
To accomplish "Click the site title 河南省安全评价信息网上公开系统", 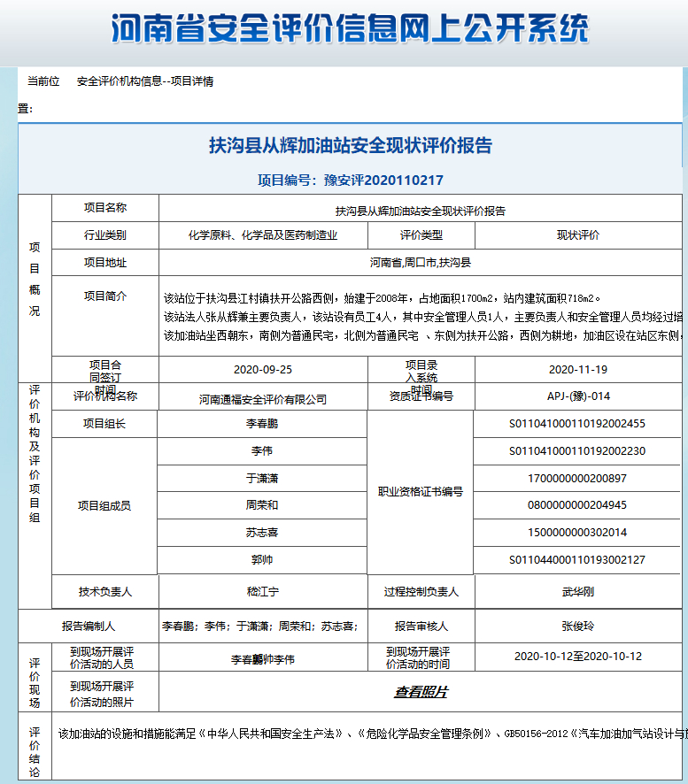I will (350, 28).
